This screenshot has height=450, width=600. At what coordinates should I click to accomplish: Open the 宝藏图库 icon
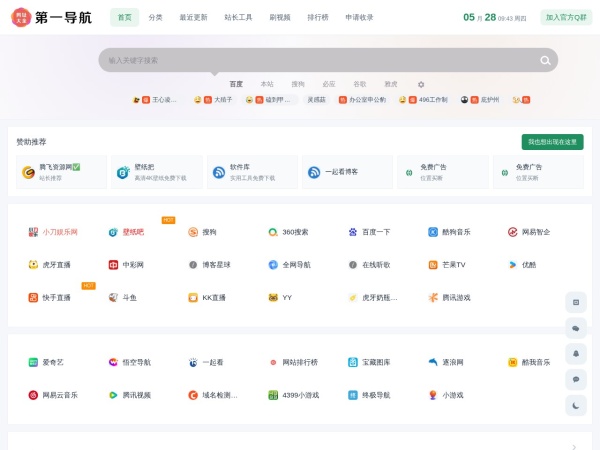[x=353, y=362]
